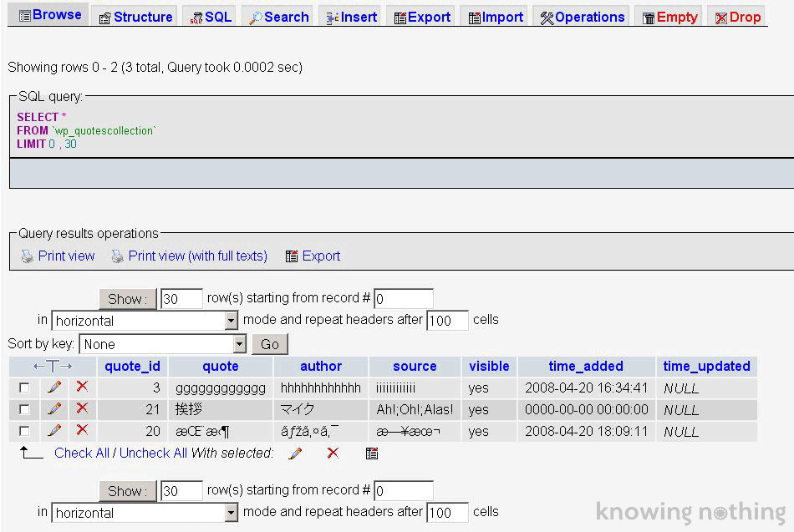The height and width of the screenshot is (532, 794).
Task: Switch to the Browse tab
Action: coord(50,15)
